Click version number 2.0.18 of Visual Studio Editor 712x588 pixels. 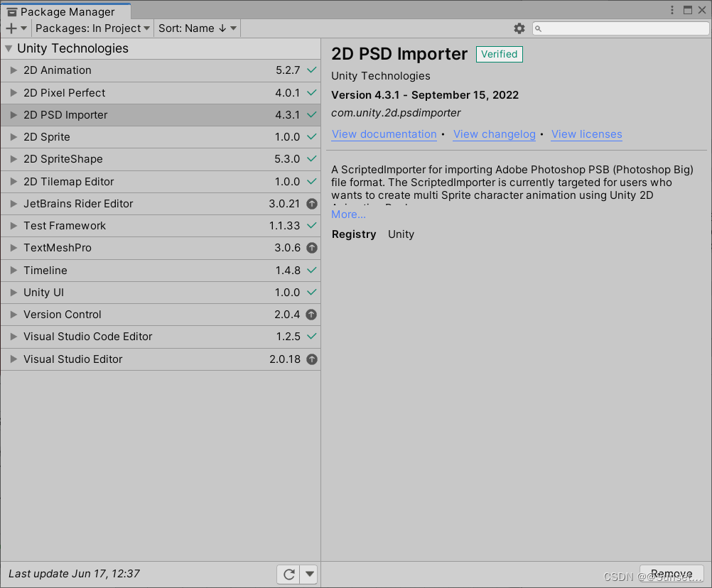pos(285,359)
